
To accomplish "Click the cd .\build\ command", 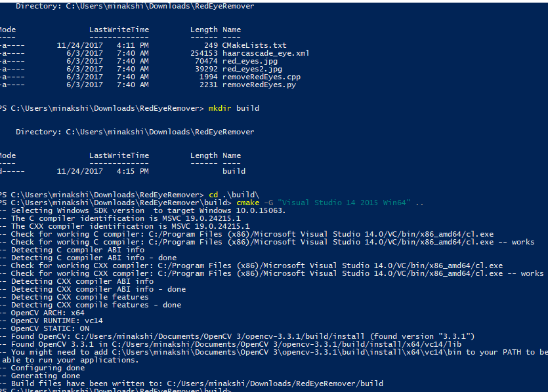I will click(234, 195).
